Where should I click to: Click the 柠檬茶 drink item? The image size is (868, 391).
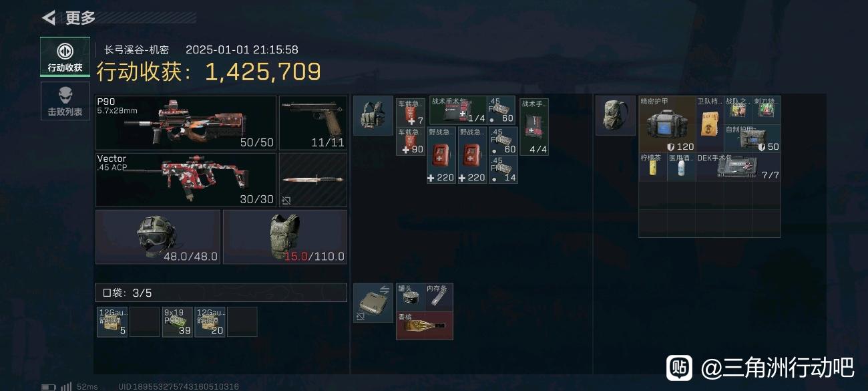tap(653, 167)
